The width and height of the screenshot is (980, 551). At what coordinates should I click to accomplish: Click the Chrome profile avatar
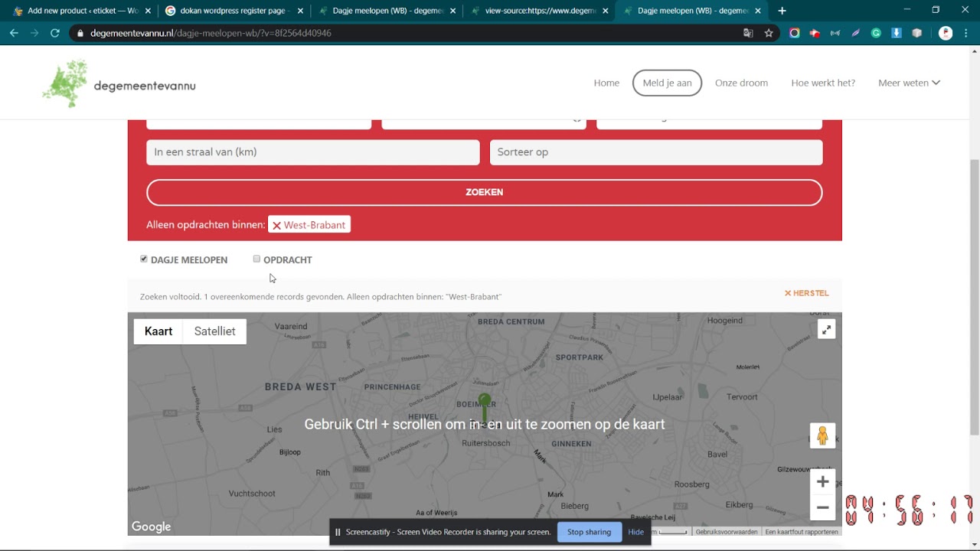pyautogui.click(x=946, y=33)
